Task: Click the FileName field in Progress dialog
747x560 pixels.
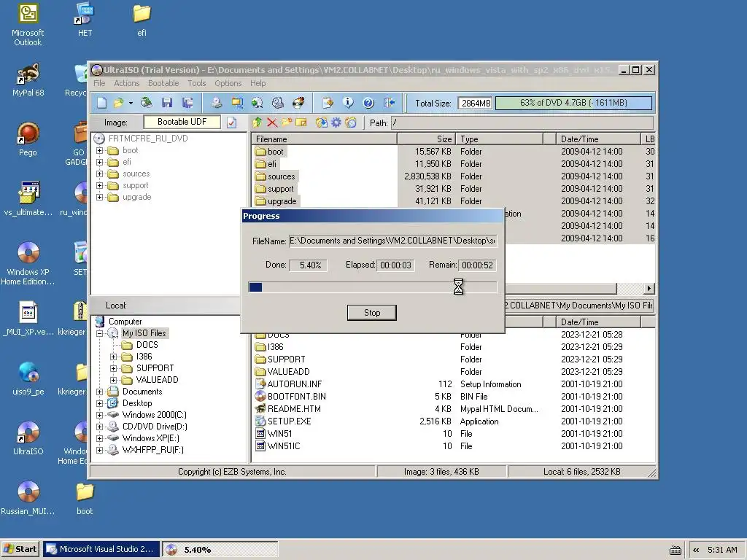Action: (392, 241)
